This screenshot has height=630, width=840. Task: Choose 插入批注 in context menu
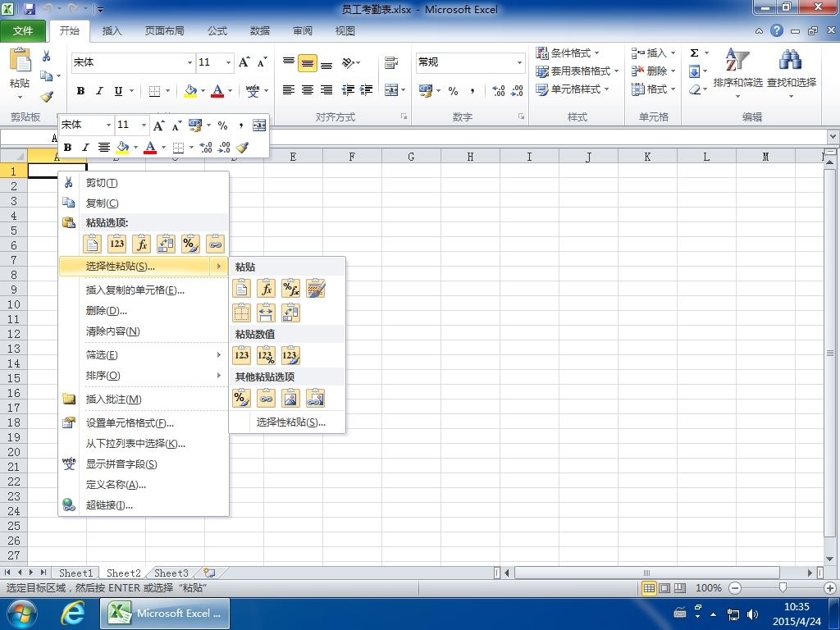tap(144, 399)
